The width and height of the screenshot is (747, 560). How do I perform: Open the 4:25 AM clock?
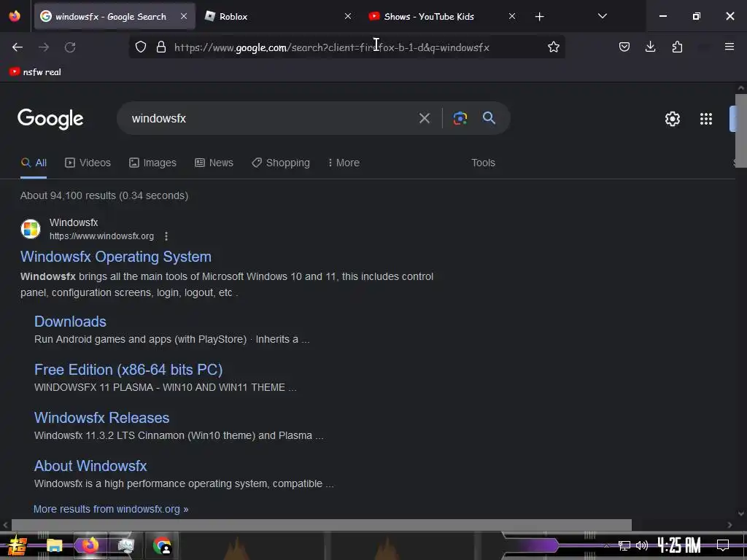679,545
